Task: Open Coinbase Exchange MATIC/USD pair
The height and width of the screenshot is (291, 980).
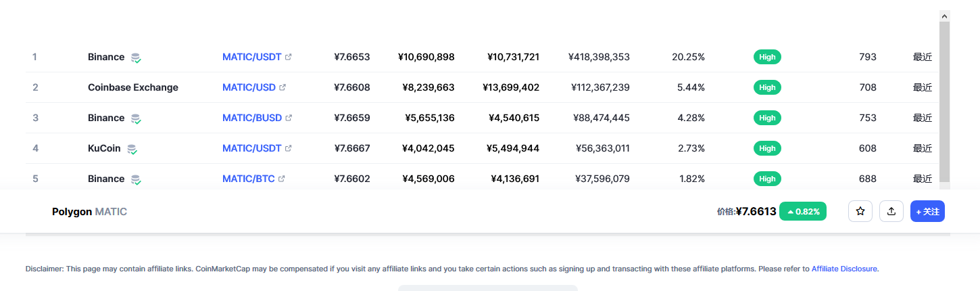Action: 249,87
